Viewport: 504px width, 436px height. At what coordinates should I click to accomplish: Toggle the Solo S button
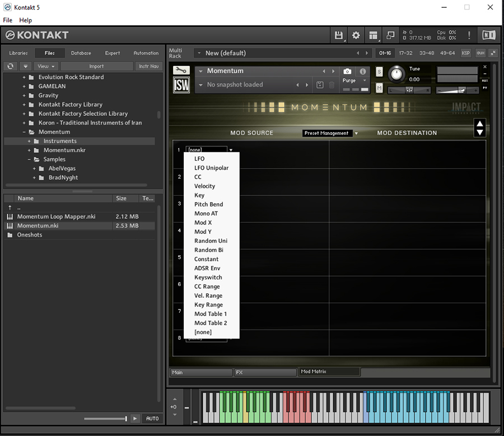pos(379,72)
